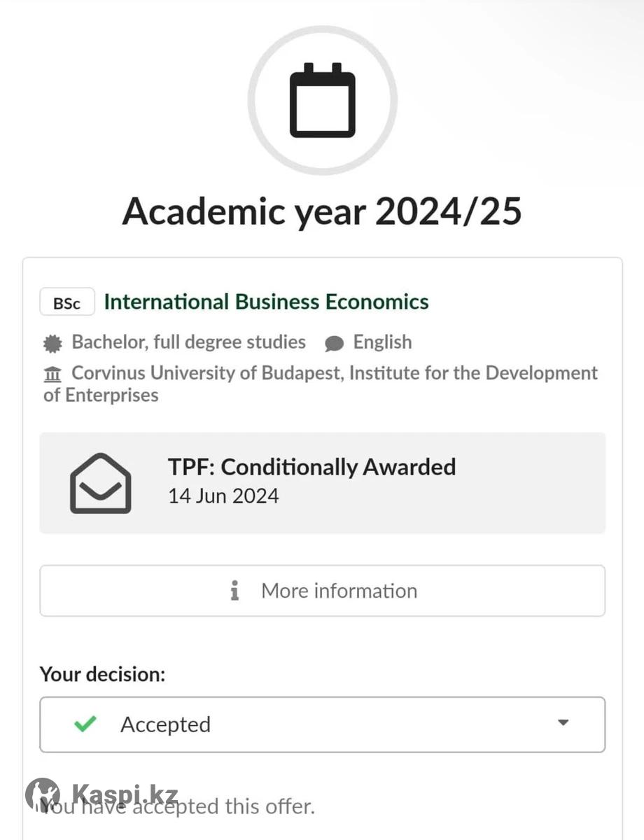Viewport: 644px width, 840px height.
Task: Click the Bachelor, full degree studies label
Action: click(188, 342)
